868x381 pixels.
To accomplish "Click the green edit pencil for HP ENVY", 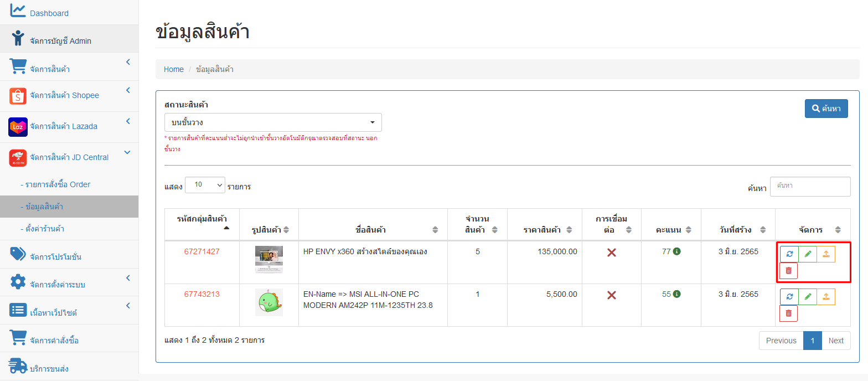I will coord(808,254).
